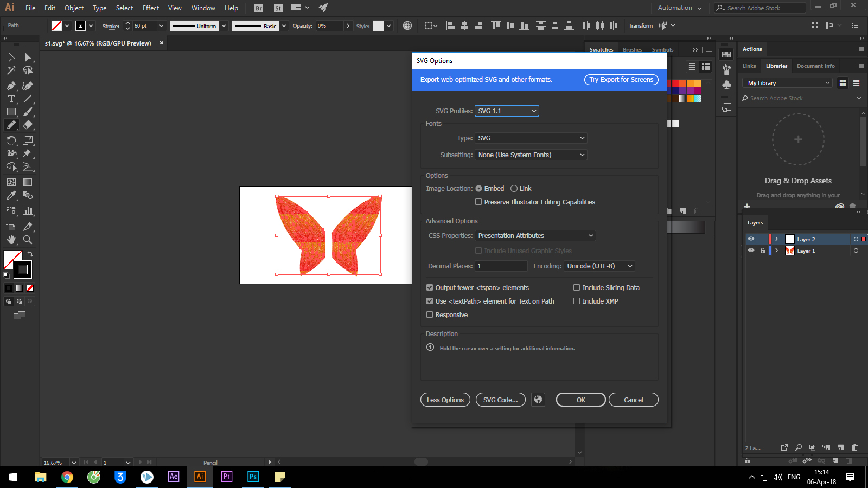Select the Line Segment tool
Viewport: 868px width, 488px height.
(x=28, y=99)
